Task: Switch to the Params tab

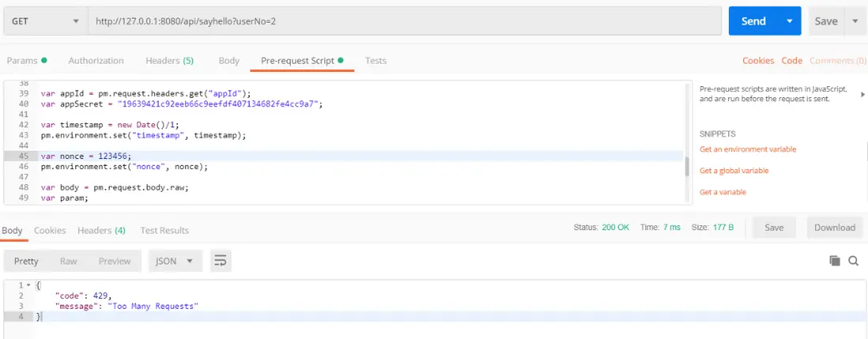Action: tap(26, 61)
